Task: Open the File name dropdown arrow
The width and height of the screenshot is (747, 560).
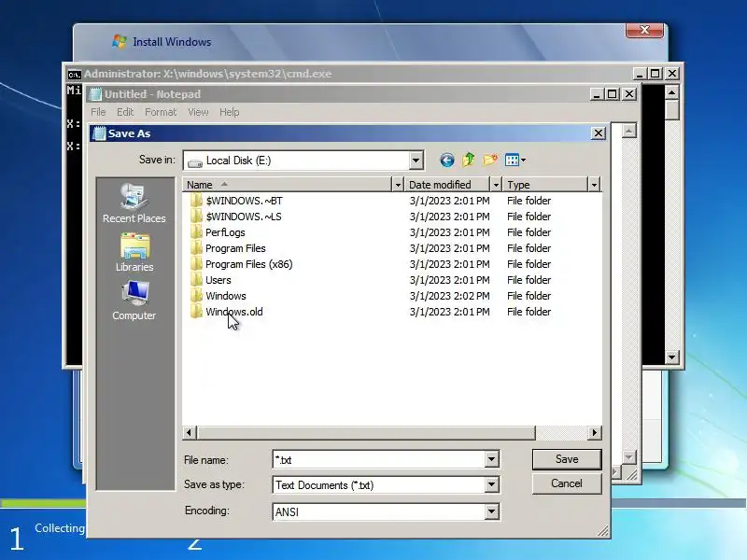Action: [492, 459]
